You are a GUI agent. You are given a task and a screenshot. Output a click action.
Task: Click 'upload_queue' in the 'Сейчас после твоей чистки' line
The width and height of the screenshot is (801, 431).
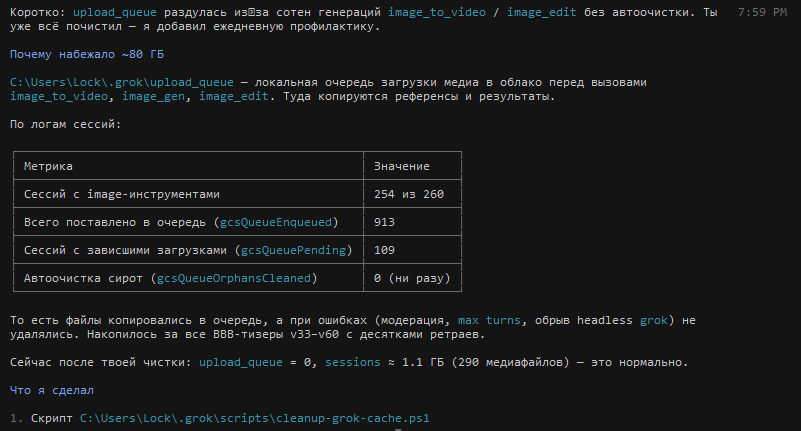[241, 362]
